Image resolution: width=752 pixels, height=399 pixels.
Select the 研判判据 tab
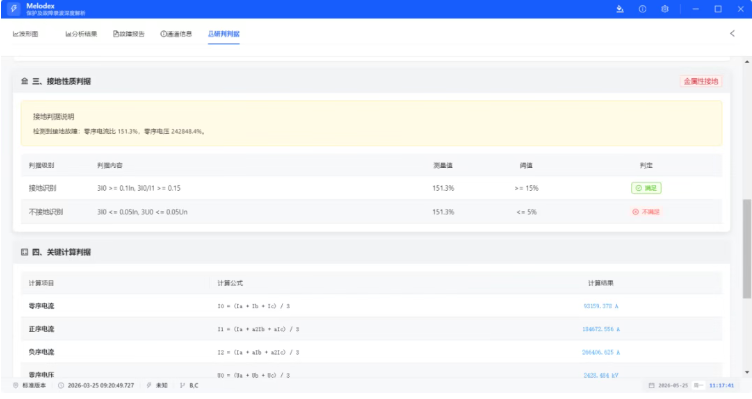click(223, 34)
